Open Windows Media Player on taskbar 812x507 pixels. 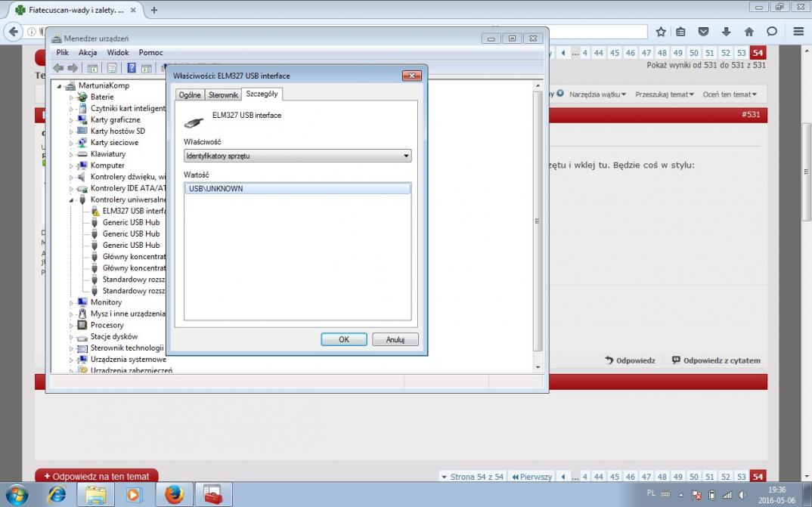tap(134, 495)
